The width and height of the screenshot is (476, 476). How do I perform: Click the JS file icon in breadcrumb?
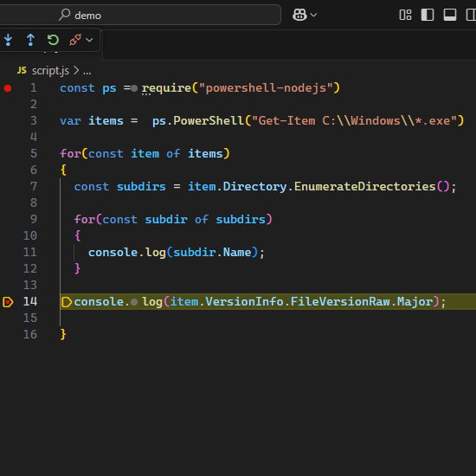click(22, 70)
